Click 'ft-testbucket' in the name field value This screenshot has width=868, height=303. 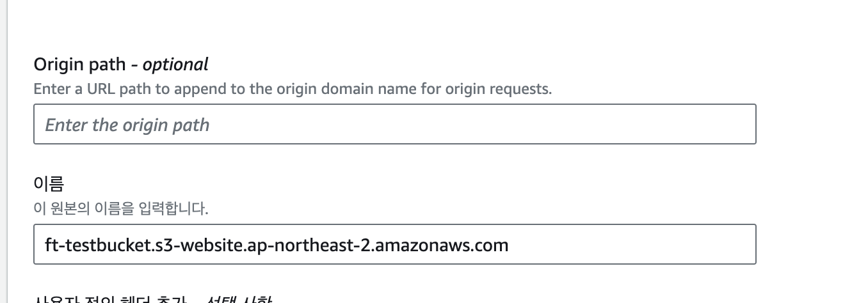tap(89, 244)
